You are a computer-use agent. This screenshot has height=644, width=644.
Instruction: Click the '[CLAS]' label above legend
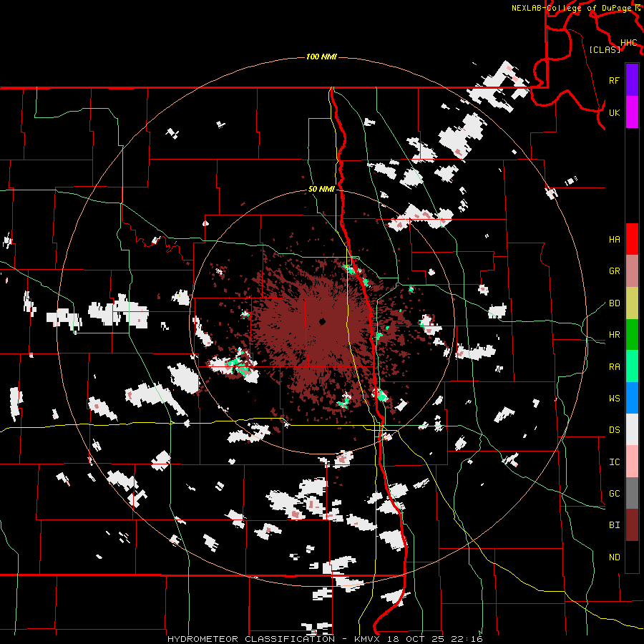(605, 49)
